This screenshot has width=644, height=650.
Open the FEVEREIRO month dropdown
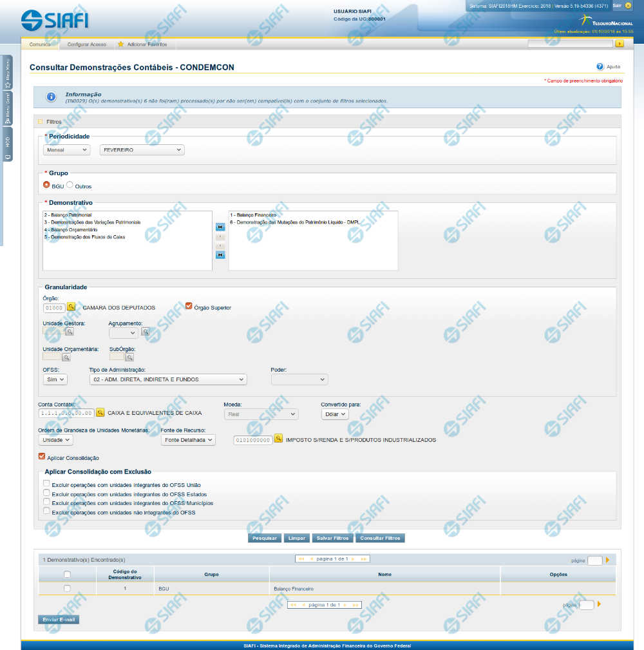(x=142, y=149)
